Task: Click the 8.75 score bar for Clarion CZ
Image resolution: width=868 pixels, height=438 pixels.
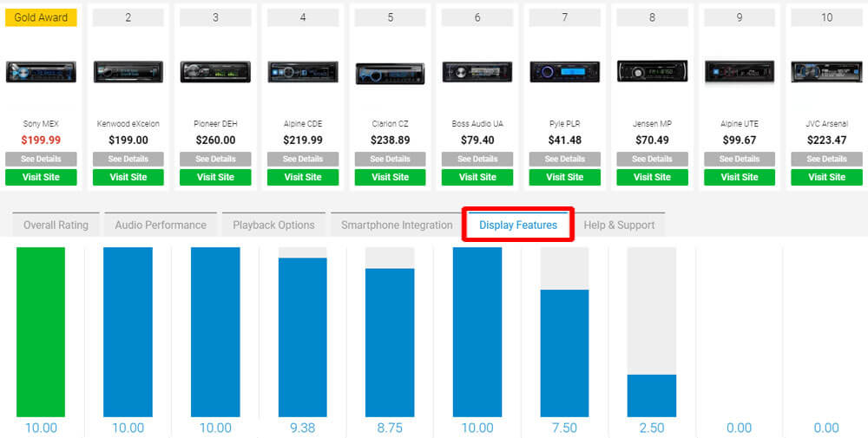Action: pos(391,343)
